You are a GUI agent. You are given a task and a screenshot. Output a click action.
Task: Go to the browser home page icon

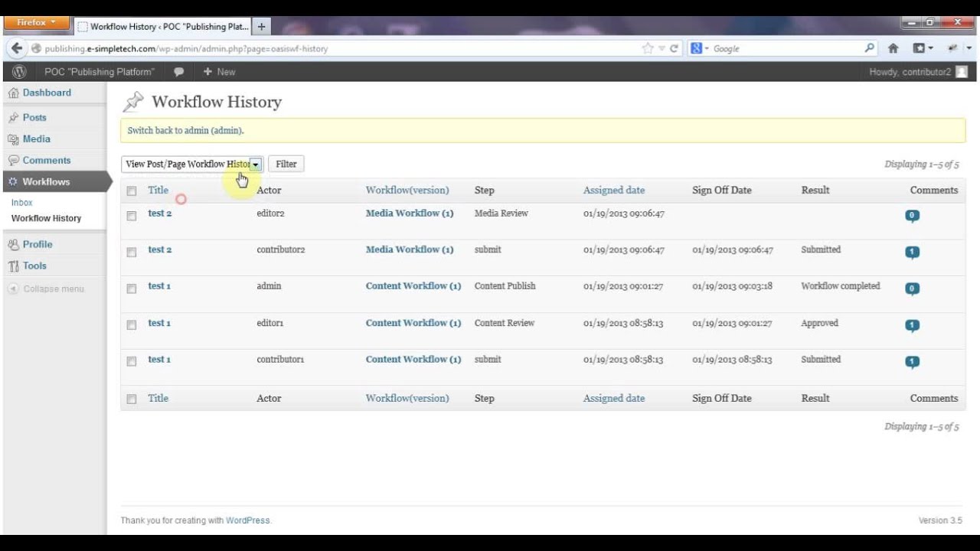point(893,48)
